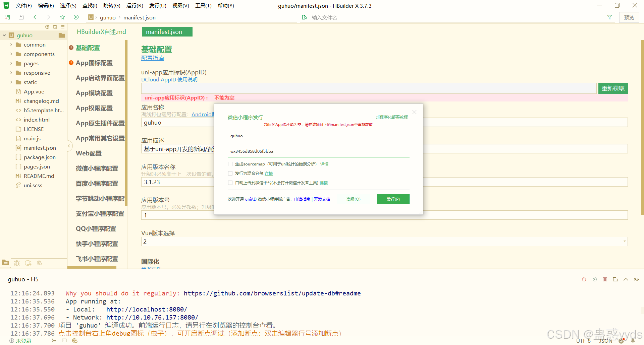Image resolution: width=644 pixels, height=345 pixels.
Task: Open manifest.json in the file tree
Action: [40, 148]
